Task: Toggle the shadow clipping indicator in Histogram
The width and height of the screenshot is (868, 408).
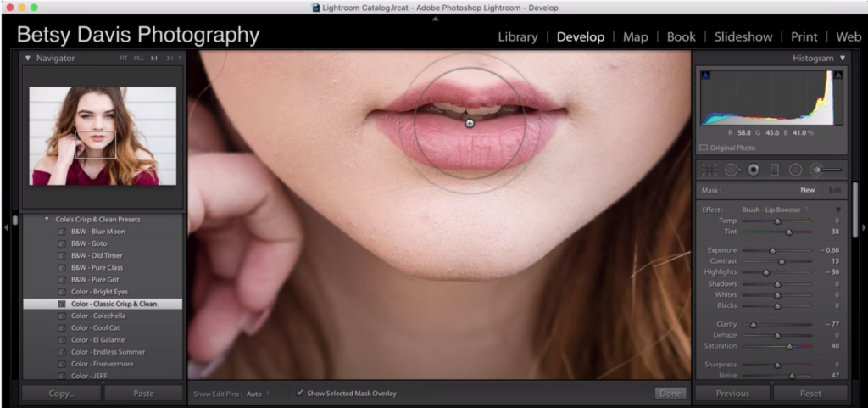Action: click(706, 75)
